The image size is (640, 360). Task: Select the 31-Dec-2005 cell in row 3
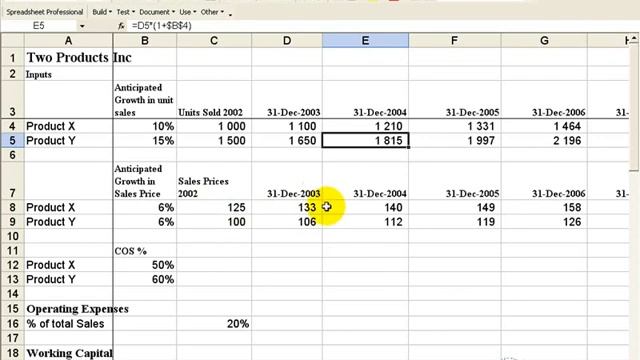point(454,100)
